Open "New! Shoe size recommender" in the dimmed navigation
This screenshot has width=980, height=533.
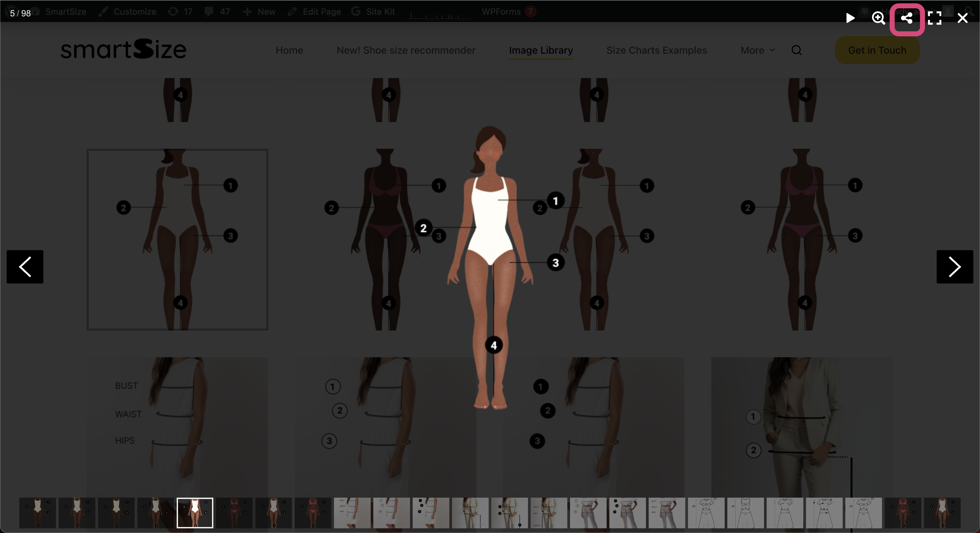pos(406,50)
